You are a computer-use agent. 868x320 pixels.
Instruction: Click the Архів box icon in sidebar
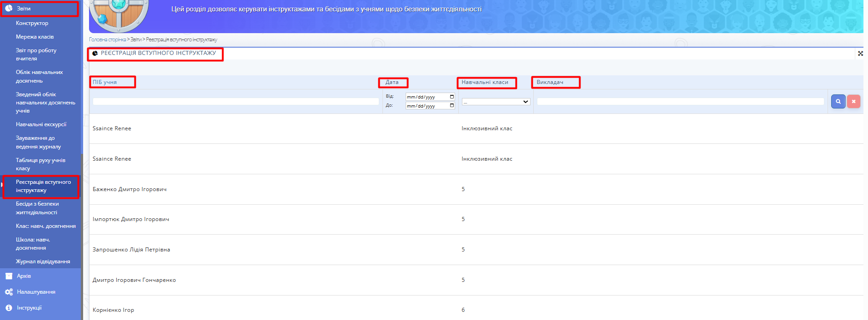pyautogui.click(x=9, y=276)
